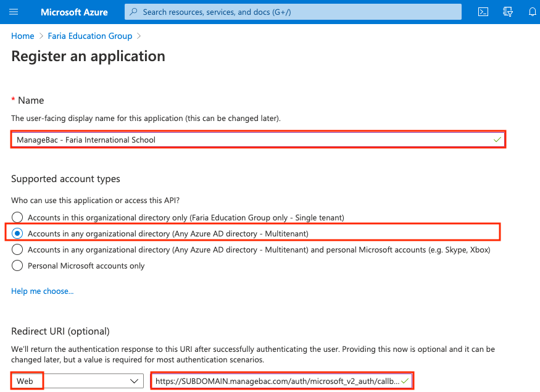The height and width of the screenshot is (392, 540).
Task: Click the search magnifier icon
Action: coord(133,12)
